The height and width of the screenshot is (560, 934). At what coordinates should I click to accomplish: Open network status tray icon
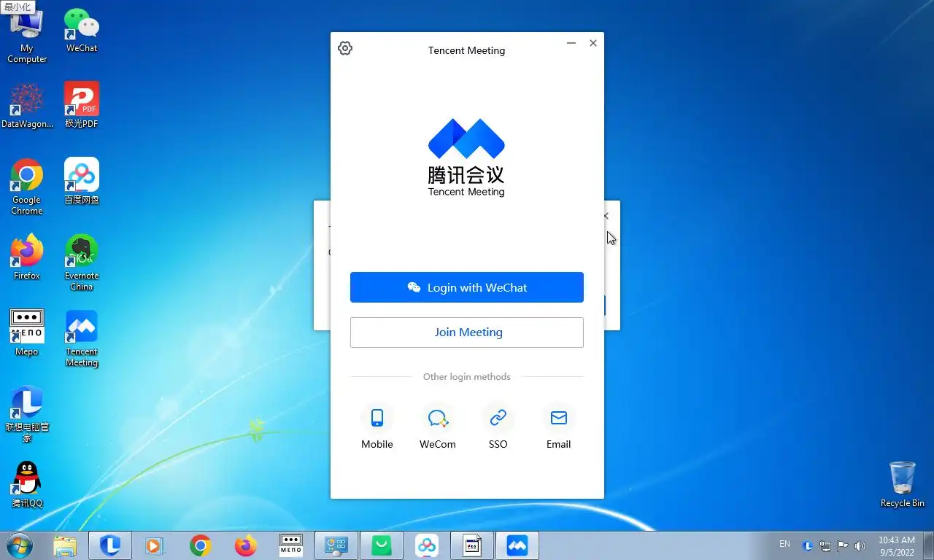click(825, 545)
